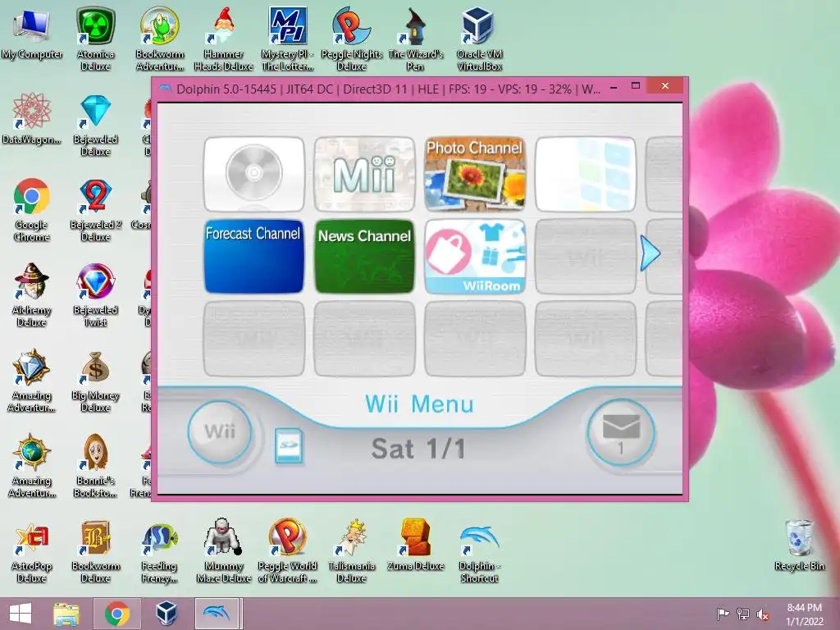The image size is (840, 630).
Task: Open the Disc Channel tile
Action: (254, 174)
